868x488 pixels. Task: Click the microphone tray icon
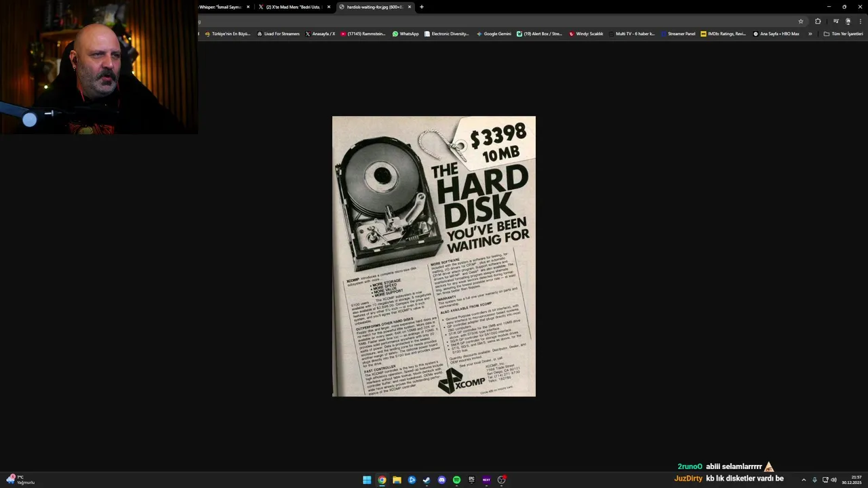(x=814, y=480)
